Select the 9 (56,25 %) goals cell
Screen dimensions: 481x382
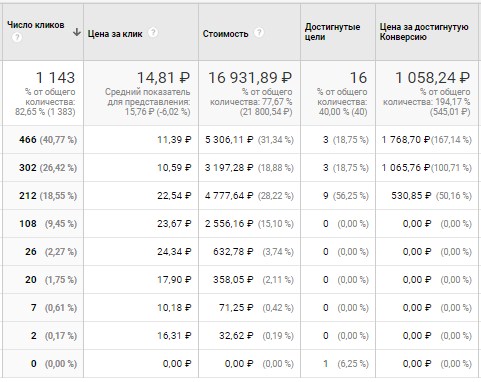tap(345, 196)
